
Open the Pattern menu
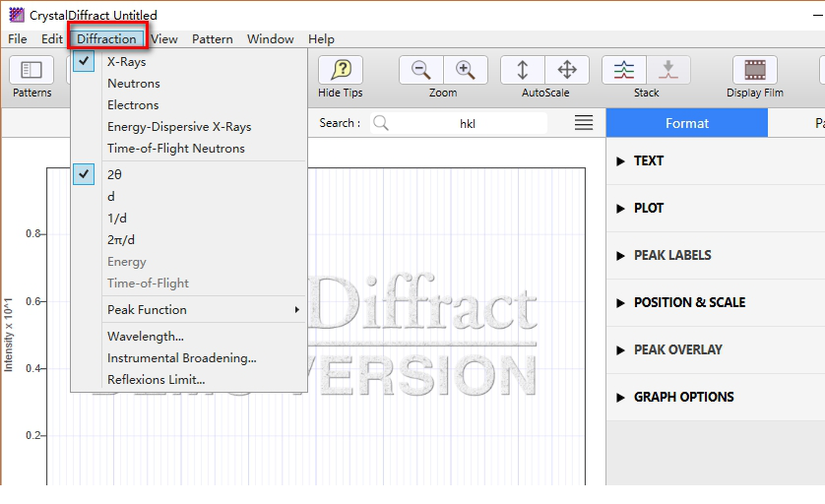tap(212, 39)
